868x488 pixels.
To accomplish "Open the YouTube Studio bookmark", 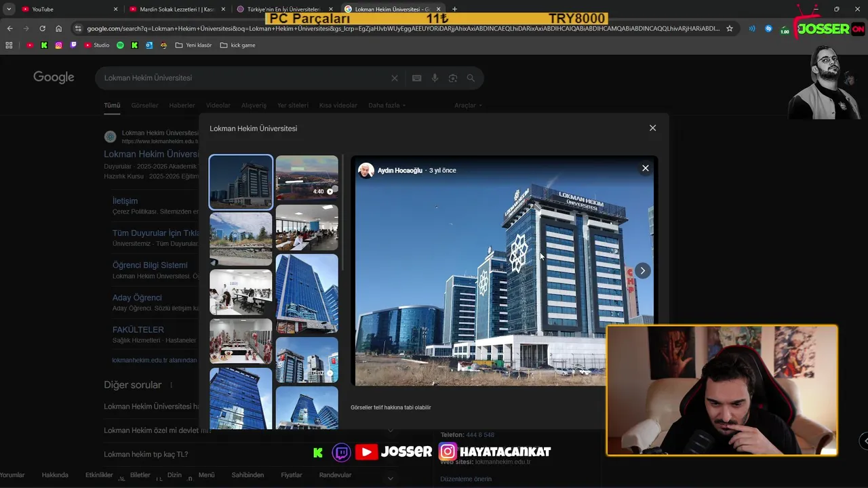I will click(97, 45).
